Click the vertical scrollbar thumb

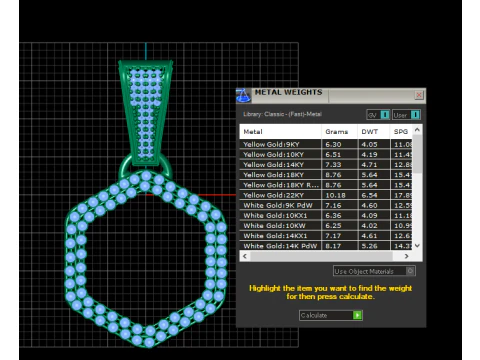pyautogui.click(x=417, y=154)
